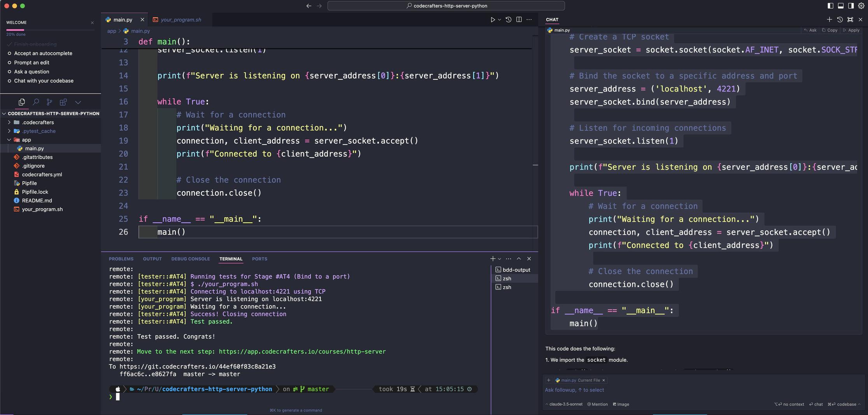Toggle the bottom panel layout button
The width and height of the screenshot is (868, 415).
pyautogui.click(x=840, y=6)
